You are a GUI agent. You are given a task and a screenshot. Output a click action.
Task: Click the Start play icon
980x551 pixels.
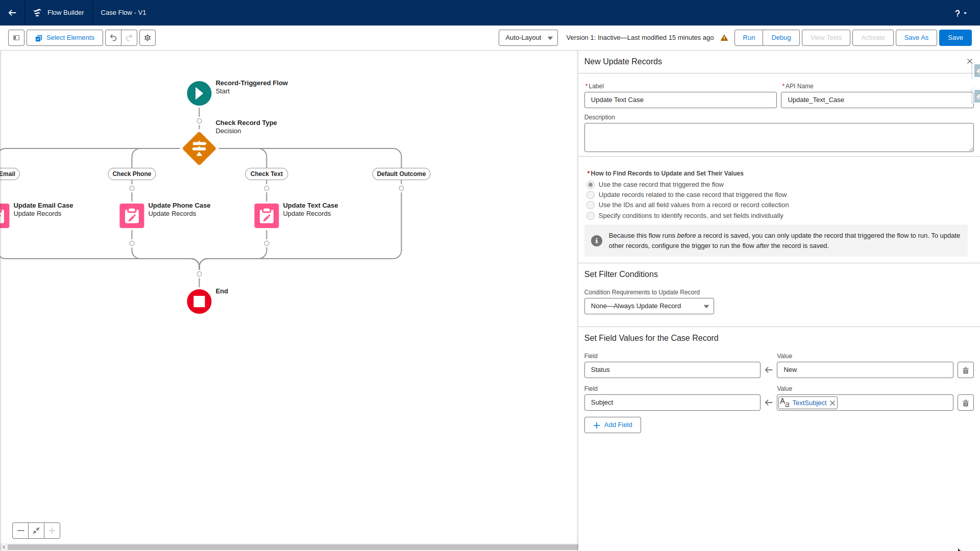pyautogui.click(x=199, y=93)
